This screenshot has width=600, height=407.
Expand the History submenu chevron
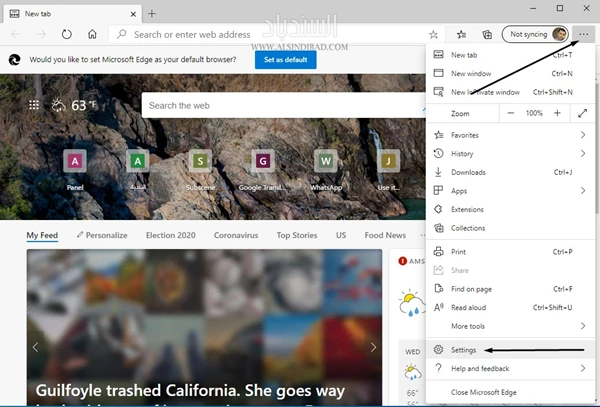583,153
